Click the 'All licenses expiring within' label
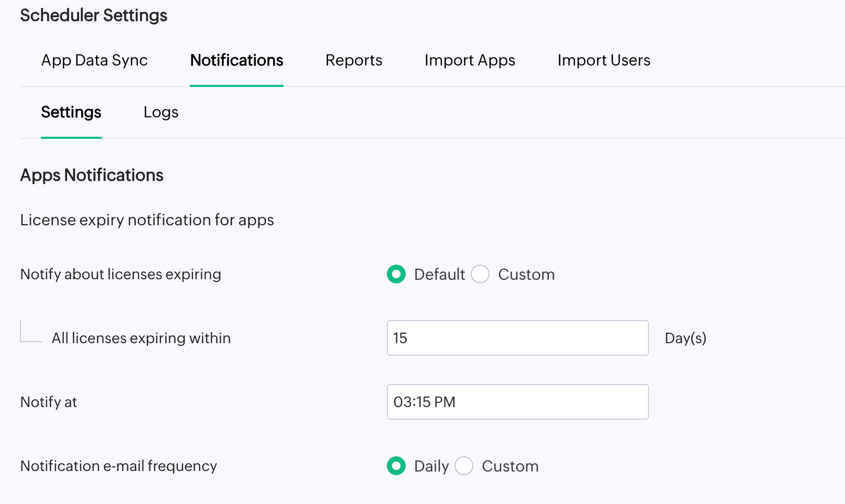Screen dimensions: 845x504 click(141, 338)
